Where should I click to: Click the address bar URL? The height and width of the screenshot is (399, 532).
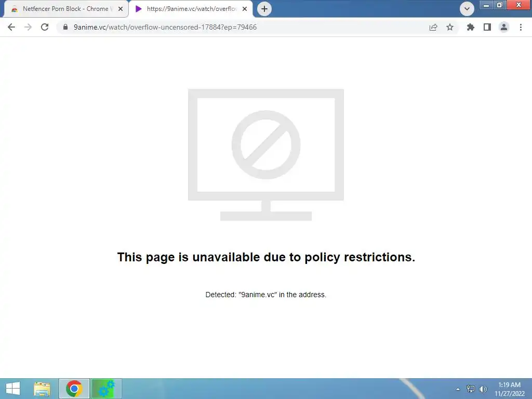[x=165, y=27]
